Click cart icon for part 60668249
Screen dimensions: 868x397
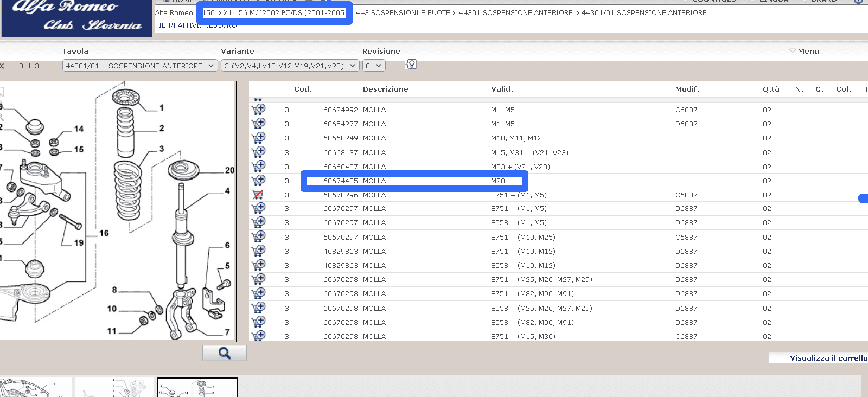[x=259, y=138]
